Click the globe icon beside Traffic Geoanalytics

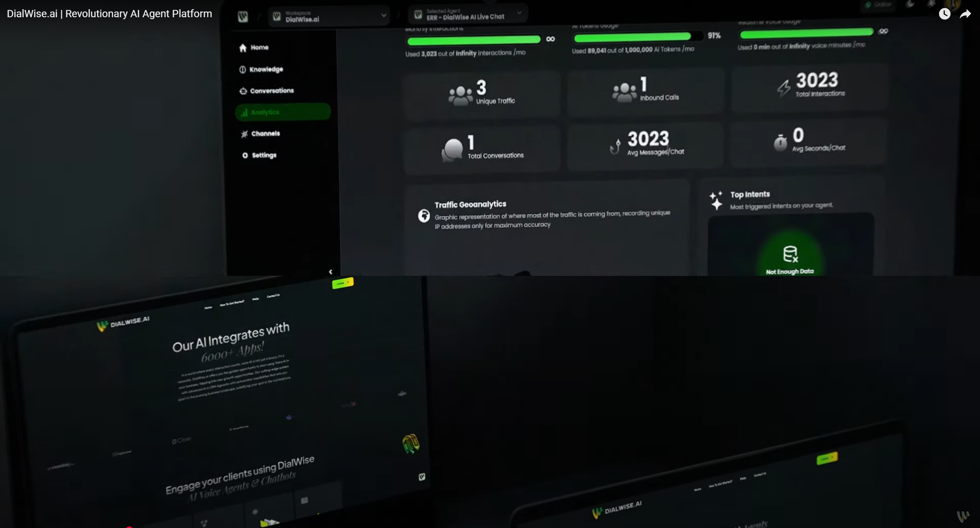pyautogui.click(x=424, y=216)
